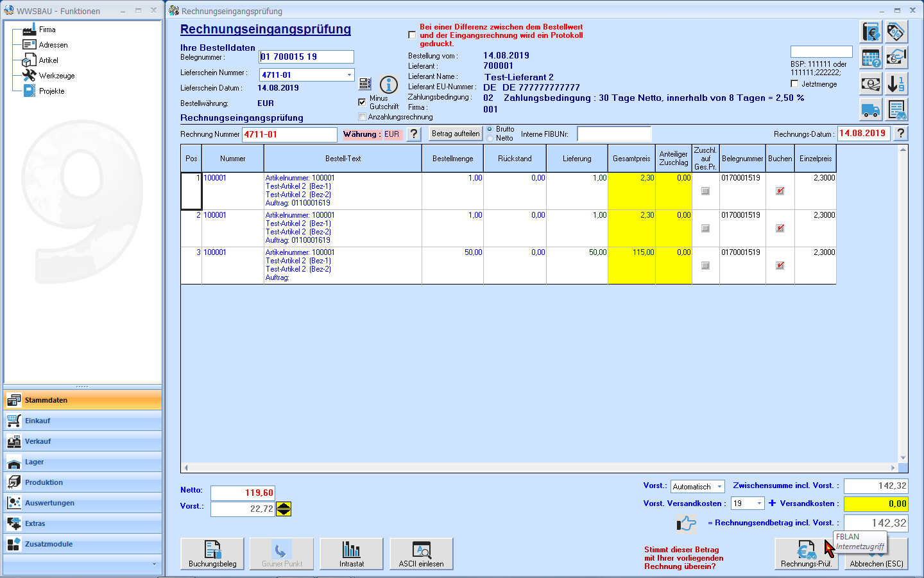Click the blue info circle icon

[389, 84]
